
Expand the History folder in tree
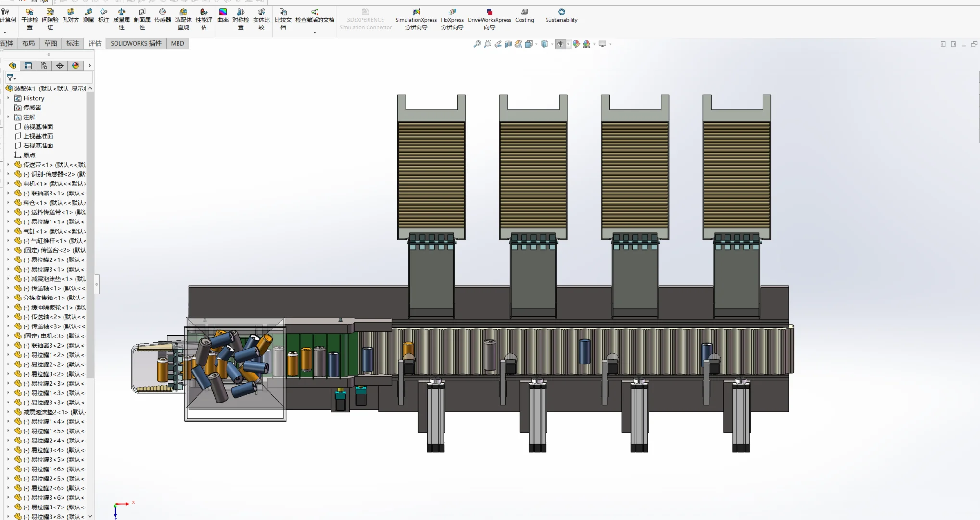pyautogui.click(x=8, y=98)
